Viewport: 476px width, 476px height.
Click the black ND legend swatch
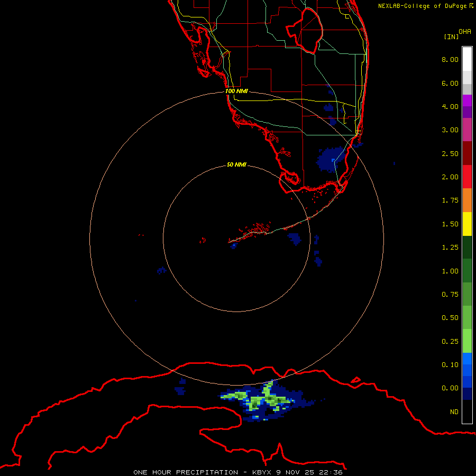tap(467, 411)
